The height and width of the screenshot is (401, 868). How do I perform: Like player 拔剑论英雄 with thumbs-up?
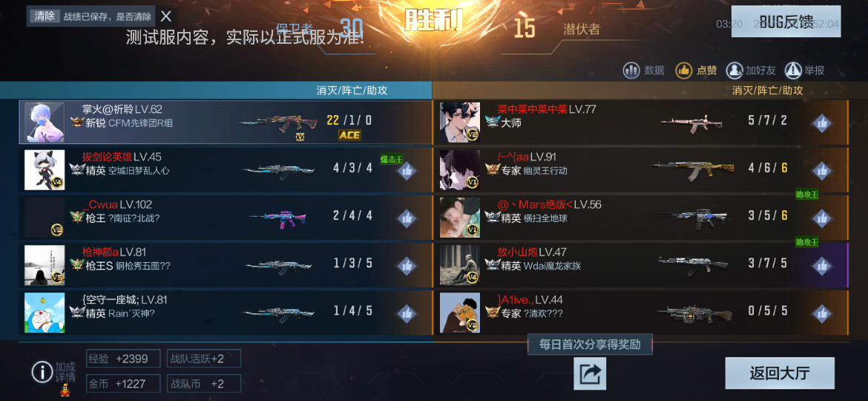(407, 171)
